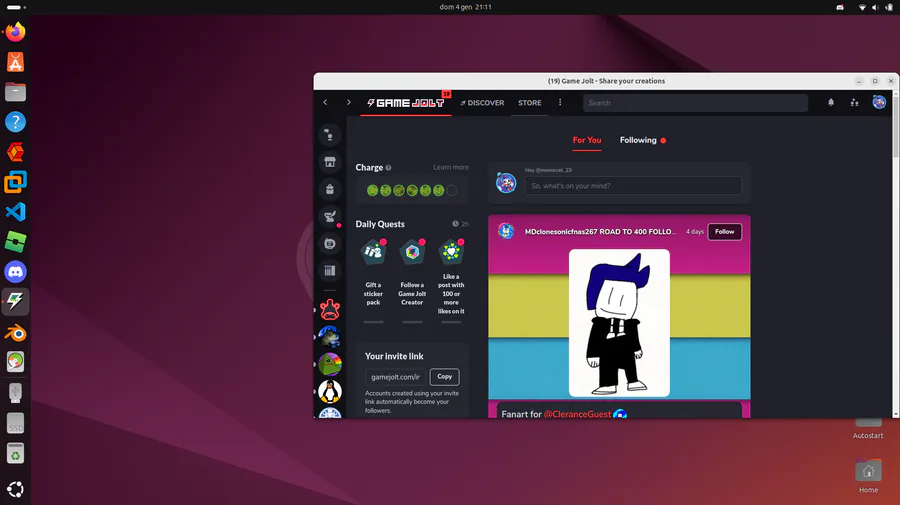Viewport: 900px width, 505px height.
Task: Click the Activities button in top bar
Action: (x=16, y=7)
